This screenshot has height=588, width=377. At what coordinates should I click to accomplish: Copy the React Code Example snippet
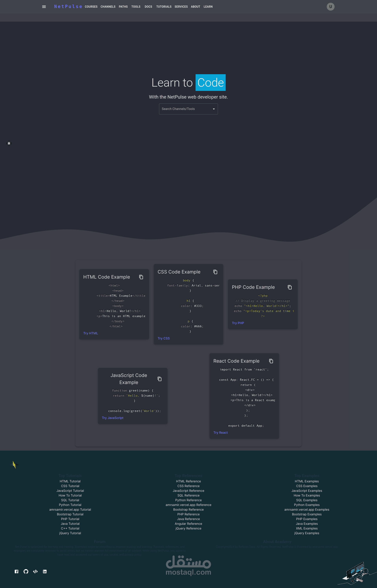pos(271,361)
